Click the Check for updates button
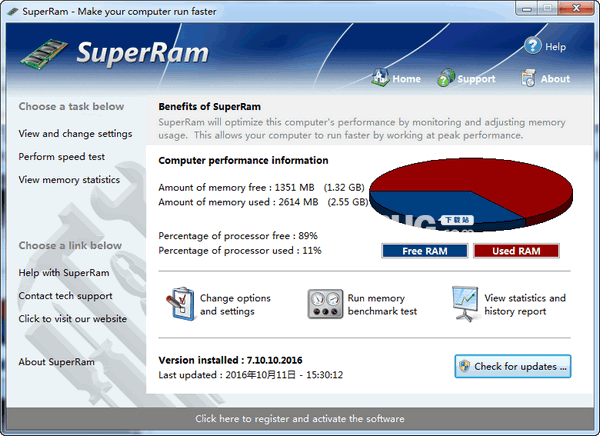Image resolution: width=600 pixels, height=436 pixels. [513, 366]
